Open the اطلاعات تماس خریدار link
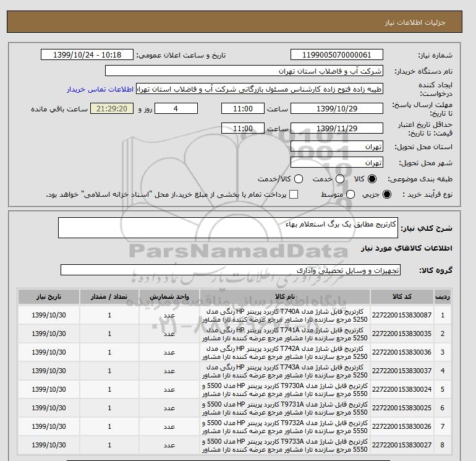The image size is (476, 461). pos(100,89)
